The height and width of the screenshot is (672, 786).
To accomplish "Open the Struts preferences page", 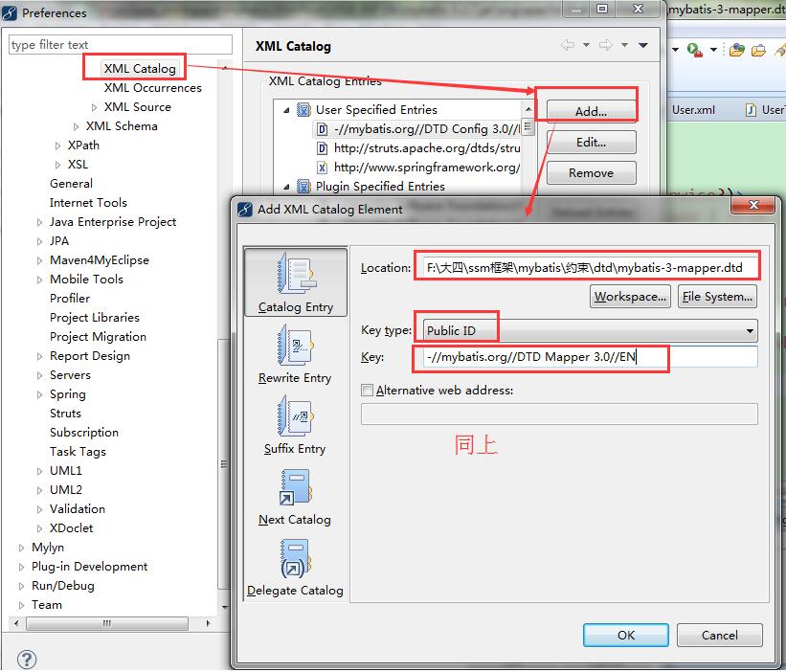I will tap(65, 414).
